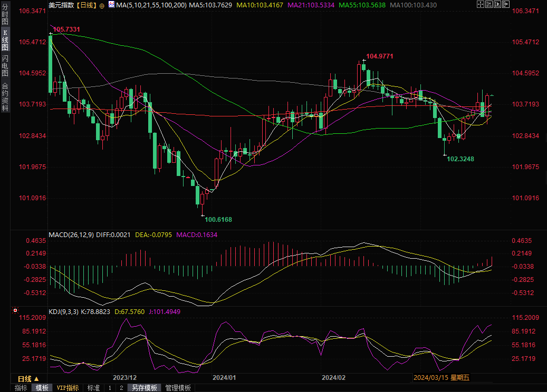This screenshot has width=547, height=392.
Task: Select the 指标 tab at the bottom
Action: tap(21, 388)
